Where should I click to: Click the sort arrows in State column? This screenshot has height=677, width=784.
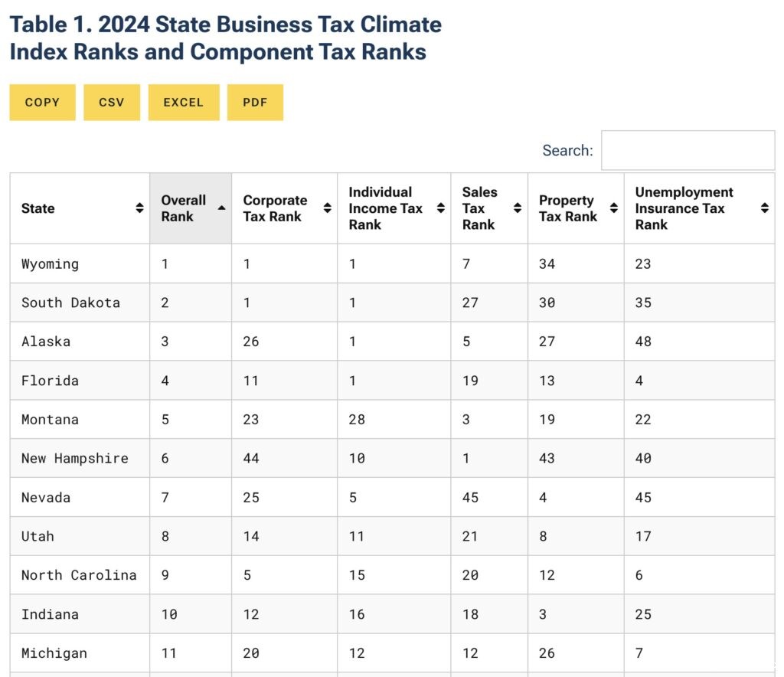pyautogui.click(x=139, y=208)
